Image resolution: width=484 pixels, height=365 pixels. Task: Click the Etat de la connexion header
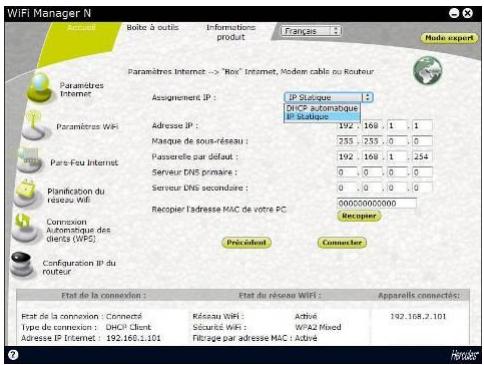click(x=103, y=295)
